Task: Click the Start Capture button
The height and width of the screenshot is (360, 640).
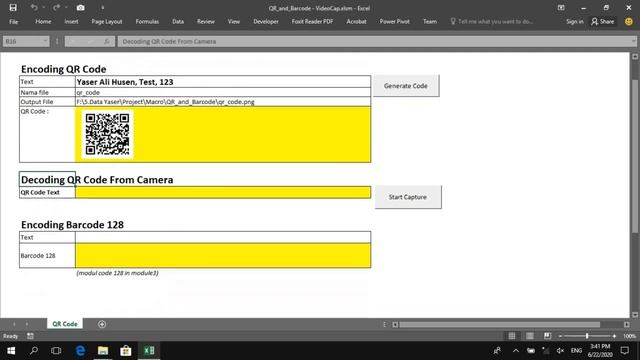Action: (408, 197)
